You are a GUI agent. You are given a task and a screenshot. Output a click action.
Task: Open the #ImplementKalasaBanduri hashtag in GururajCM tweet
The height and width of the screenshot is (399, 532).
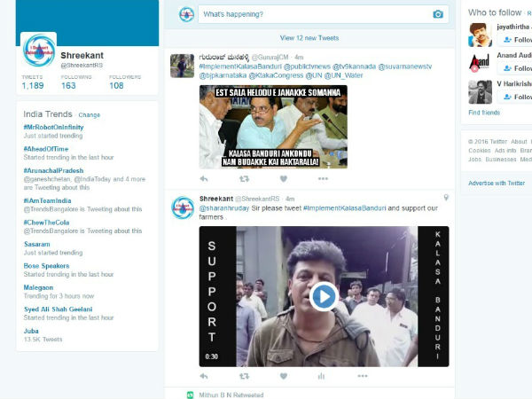(240, 66)
